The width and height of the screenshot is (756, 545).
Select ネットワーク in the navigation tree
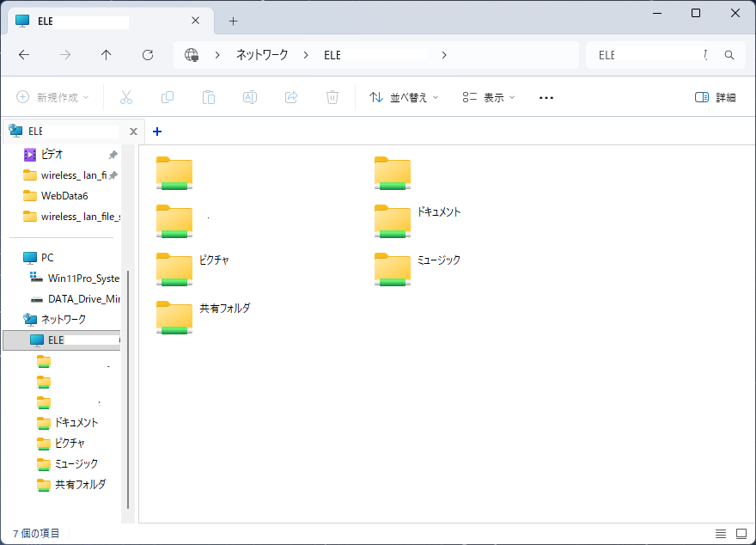tap(63, 319)
